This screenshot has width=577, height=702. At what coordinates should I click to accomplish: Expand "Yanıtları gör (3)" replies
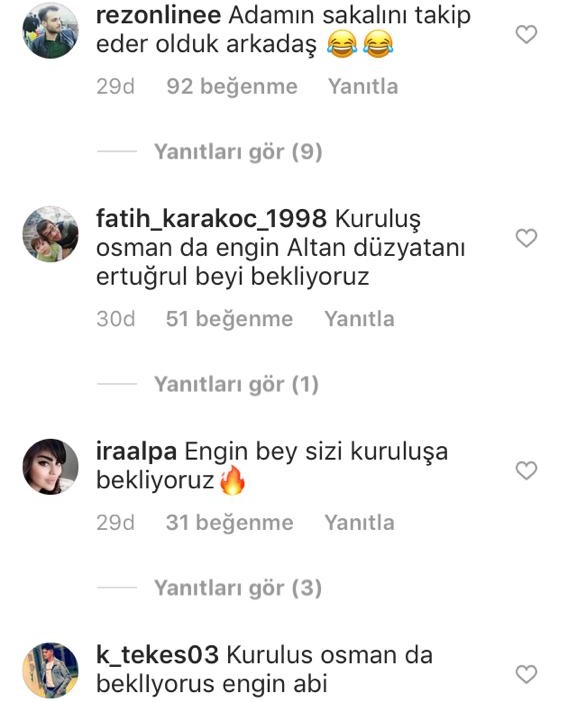point(238,588)
